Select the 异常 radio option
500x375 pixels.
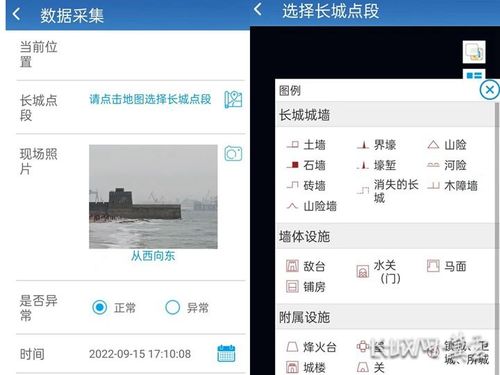tap(173, 307)
